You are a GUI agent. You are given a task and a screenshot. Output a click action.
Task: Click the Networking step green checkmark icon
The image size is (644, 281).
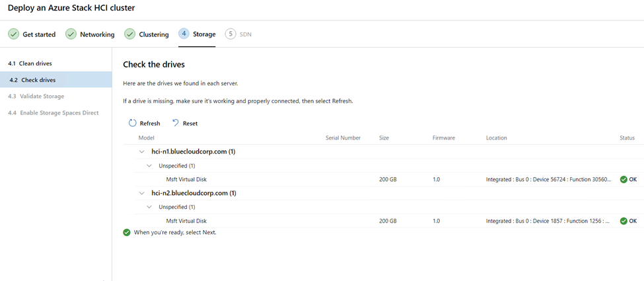pos(71,34)
